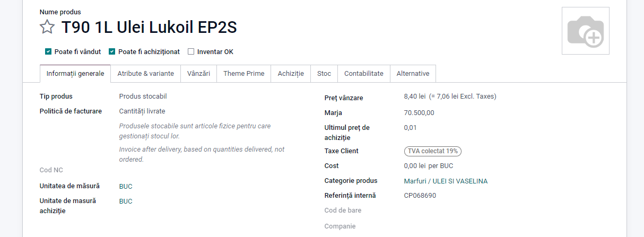Viewport: 644px width, 237px height.
Task: Click the product name T90 1L Ulei Lukoil EP2S
Action: pyautogui.click(x=149, y=27)
